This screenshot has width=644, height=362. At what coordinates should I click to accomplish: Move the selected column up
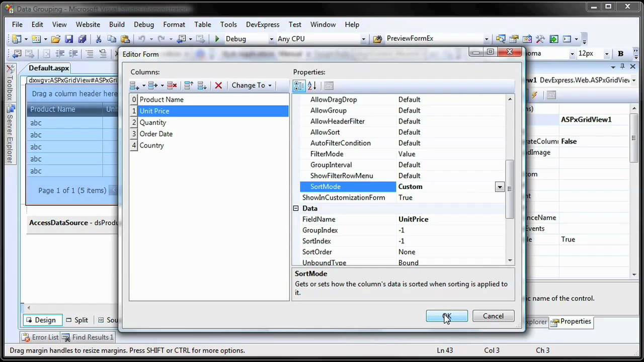pos(189,85)
